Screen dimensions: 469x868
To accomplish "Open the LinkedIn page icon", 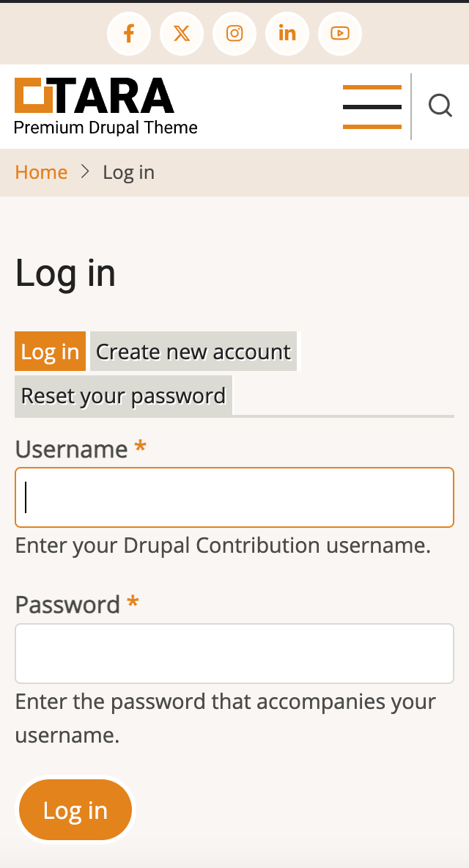I will click(287, 33).
